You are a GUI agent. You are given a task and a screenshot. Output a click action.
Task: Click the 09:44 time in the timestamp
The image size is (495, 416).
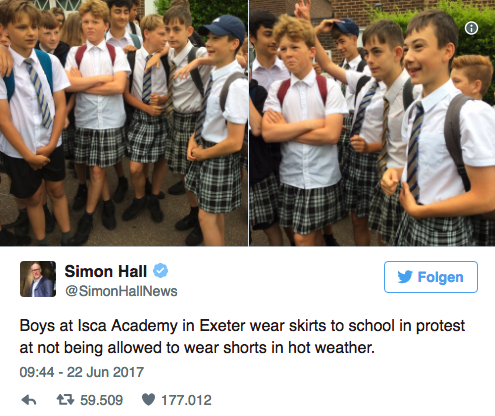coord(37,372)
